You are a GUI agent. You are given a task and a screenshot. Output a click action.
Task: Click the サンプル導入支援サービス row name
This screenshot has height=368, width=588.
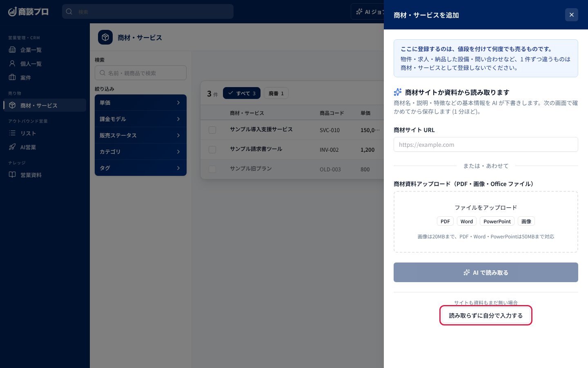pyautogui.click(x=261, y=129)
